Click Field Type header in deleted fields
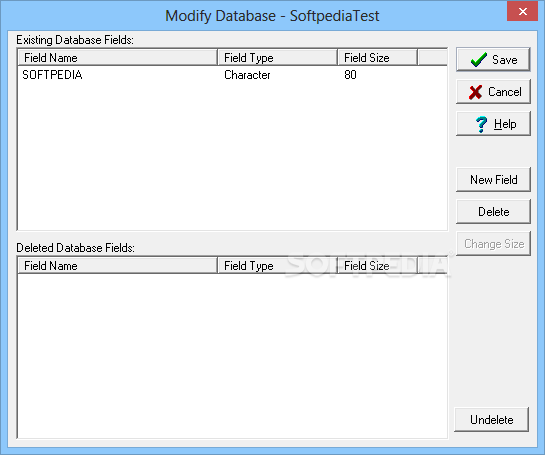Screen dimensions: 545x455 coord(277,266)
